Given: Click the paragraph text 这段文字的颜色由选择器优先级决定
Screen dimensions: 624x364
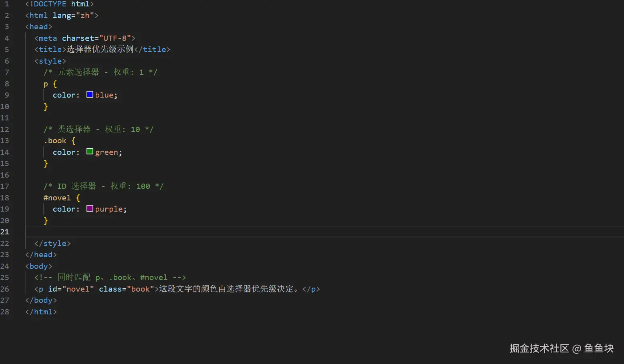Looking at the screenshot, I should coord(226,289).
